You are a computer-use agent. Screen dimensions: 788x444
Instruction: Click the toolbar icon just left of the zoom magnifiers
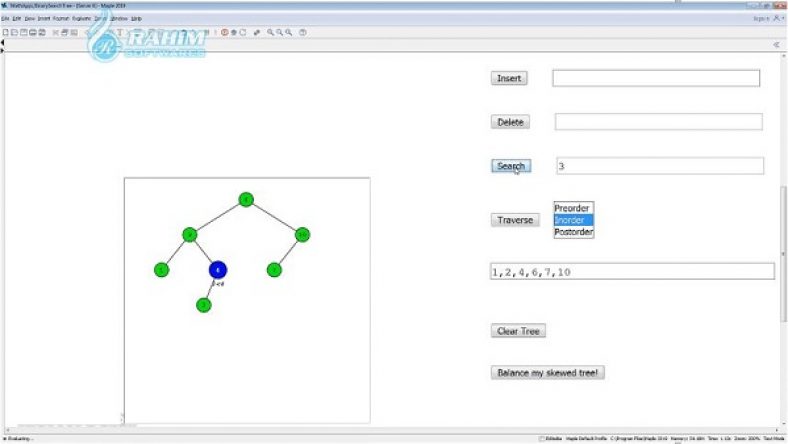click(257, 32)
